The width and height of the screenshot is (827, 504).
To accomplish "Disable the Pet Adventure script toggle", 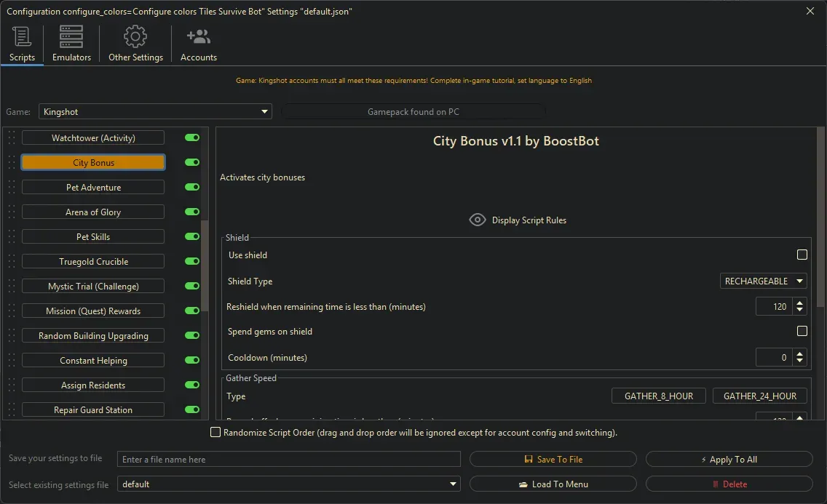I will click(x=191, y=187).
